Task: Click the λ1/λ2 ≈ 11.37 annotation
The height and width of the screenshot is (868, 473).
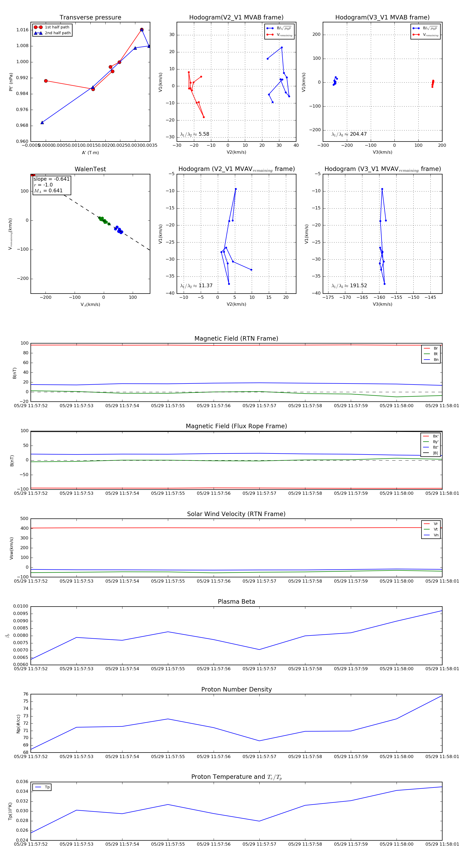Action: tap(196, 286)
